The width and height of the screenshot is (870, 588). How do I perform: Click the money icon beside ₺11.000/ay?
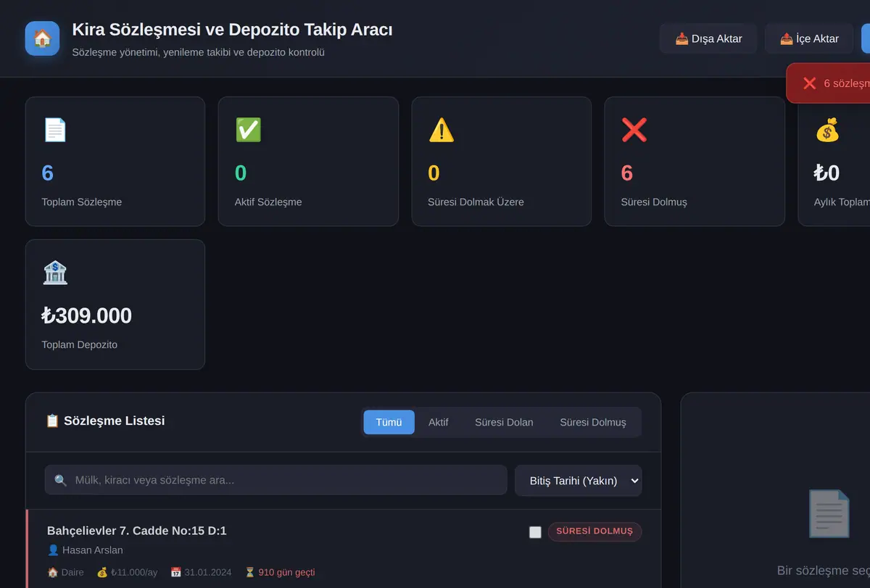(x=102, y=572)
